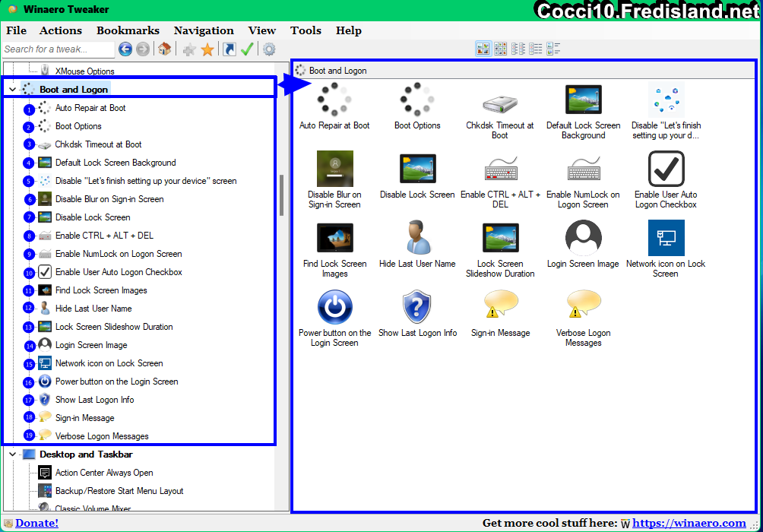Open the Tools menu
This screenshot has width=763, height=532.
[306, 30]
